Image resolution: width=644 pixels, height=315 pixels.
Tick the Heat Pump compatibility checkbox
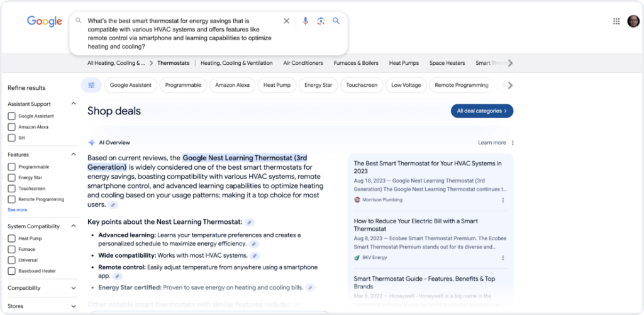(x=12, y=239)
